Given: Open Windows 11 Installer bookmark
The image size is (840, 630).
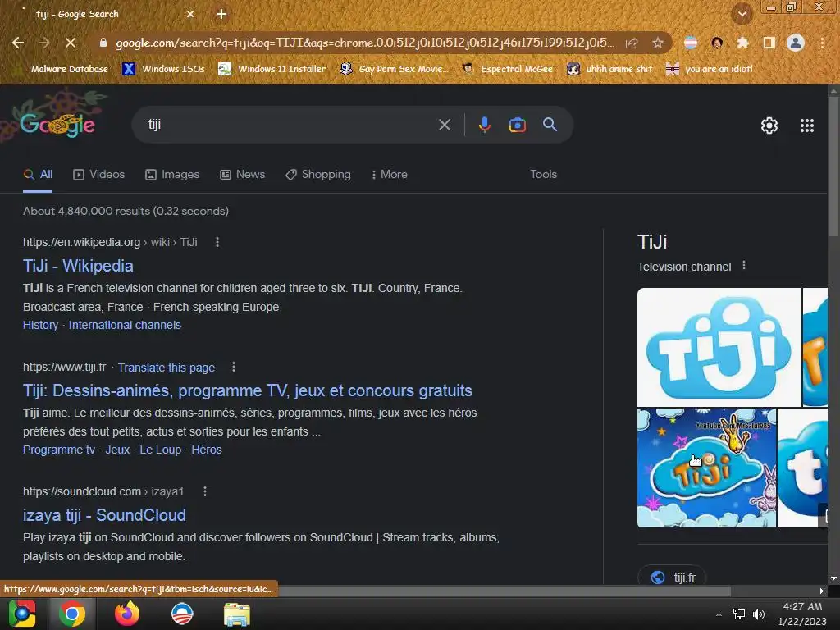Looking at the screenshot, I should 272,69.
